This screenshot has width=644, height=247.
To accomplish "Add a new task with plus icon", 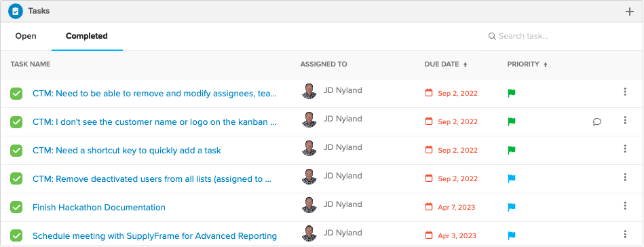I will click(629, 12).
